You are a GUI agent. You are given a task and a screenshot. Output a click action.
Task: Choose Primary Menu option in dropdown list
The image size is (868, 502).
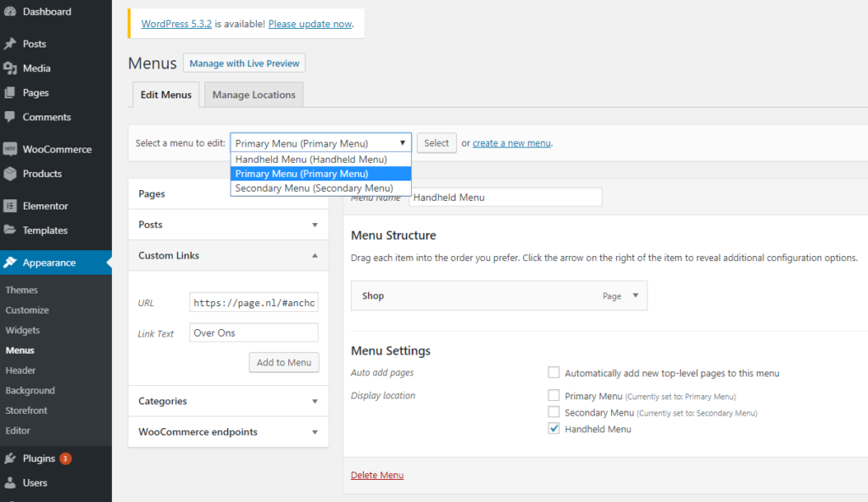coord(320,174)
